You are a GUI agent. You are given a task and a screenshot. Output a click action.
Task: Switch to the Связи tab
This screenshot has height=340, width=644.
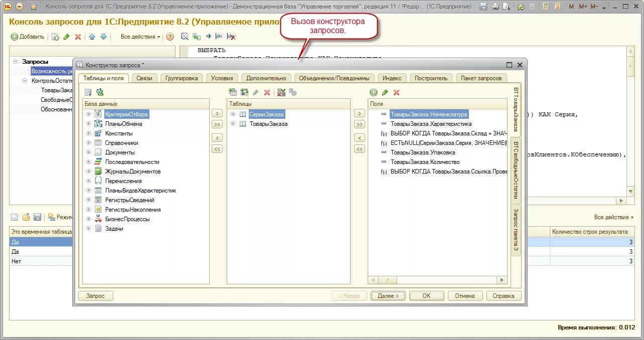(x=144, y=78)
